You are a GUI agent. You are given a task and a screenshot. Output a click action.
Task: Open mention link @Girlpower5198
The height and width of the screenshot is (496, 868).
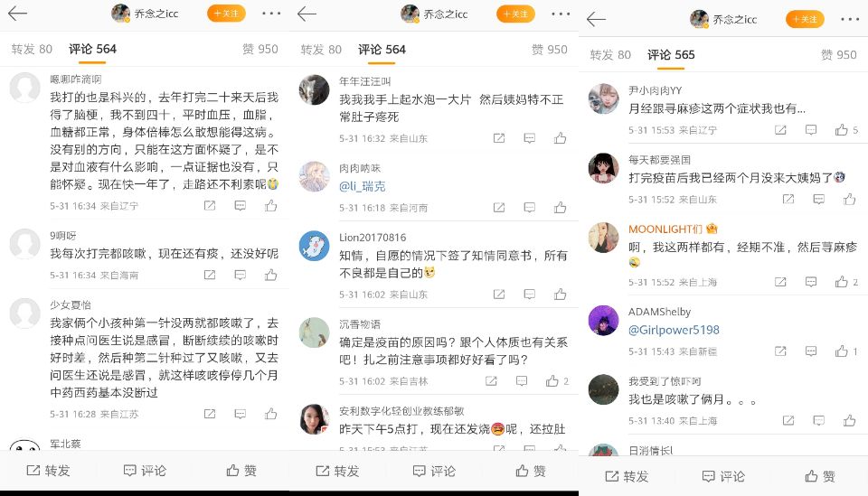point(674,330)
